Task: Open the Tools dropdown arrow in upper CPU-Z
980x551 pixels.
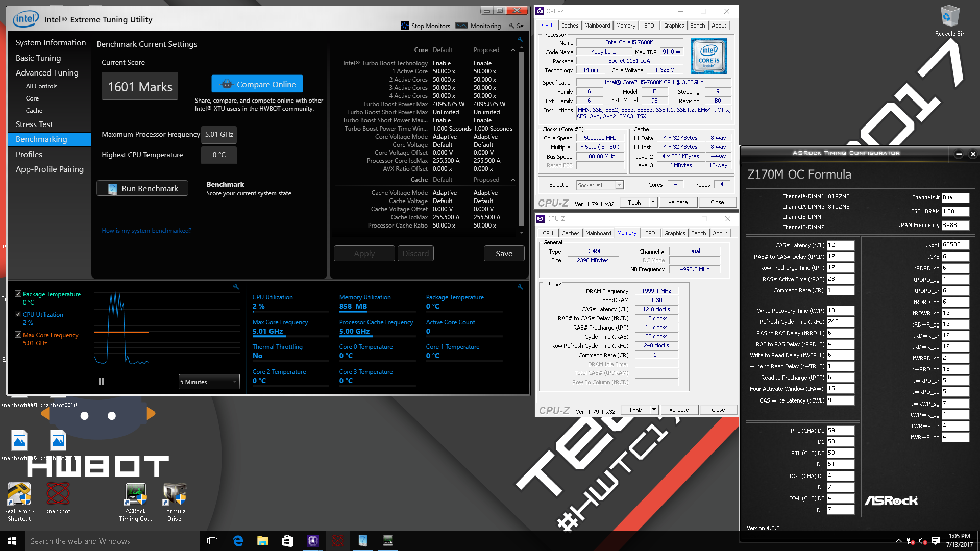Action: pyautogui.click(x=653, y=202)
